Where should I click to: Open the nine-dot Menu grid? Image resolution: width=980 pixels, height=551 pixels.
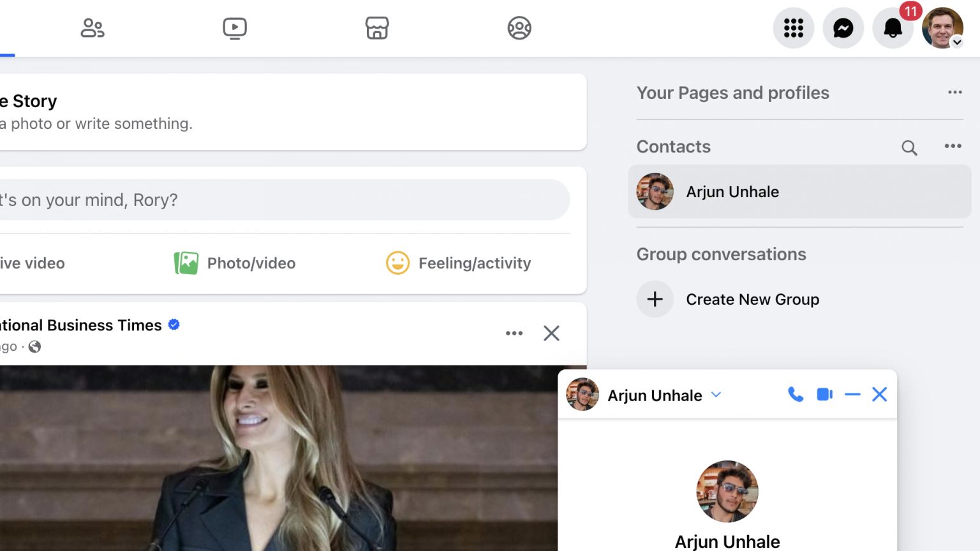[x=794, y=28]
